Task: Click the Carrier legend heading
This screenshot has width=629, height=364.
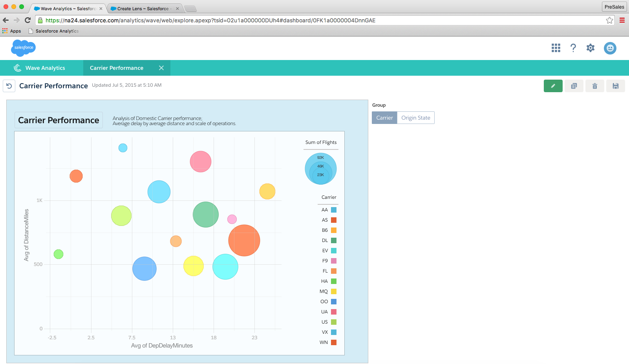Action: [x=329, y=197]
